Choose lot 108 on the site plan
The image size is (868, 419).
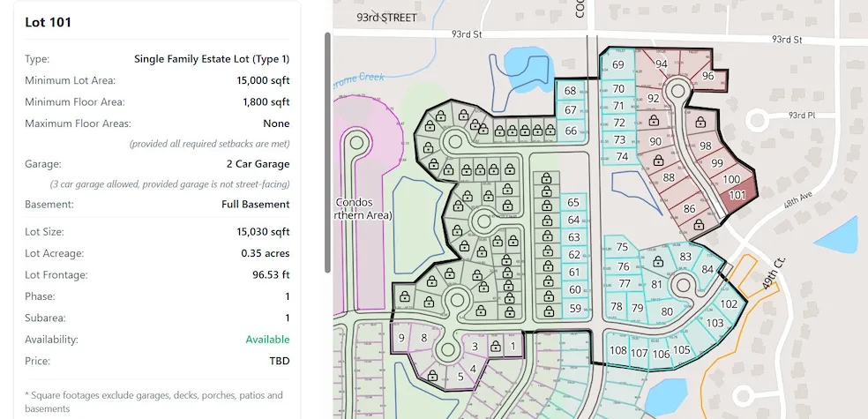[618, 351]
